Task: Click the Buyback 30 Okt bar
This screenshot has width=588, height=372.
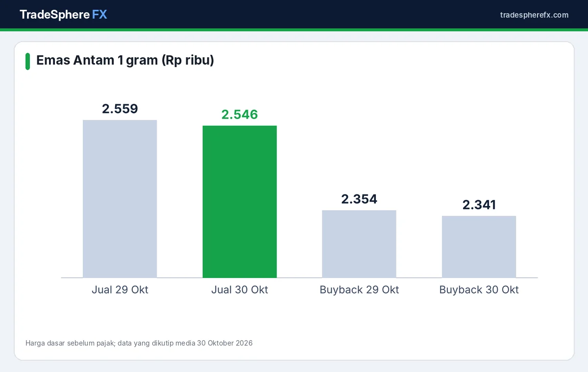Action: [479, 247]
